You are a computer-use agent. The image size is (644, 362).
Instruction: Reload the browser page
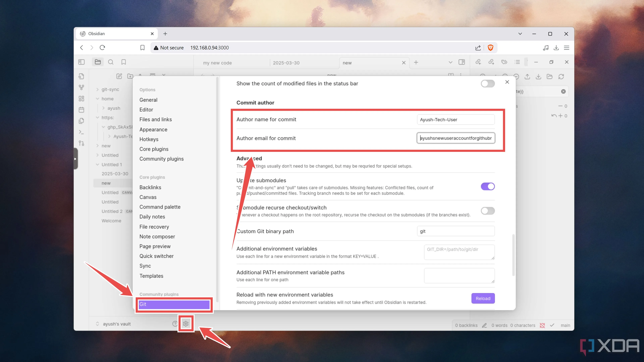tap(102, 47)
